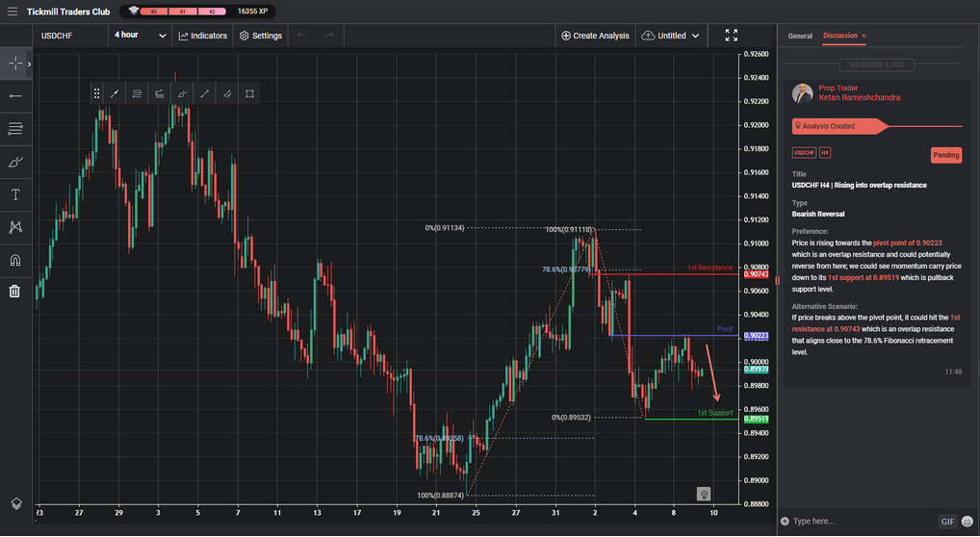The width and height of the screenshot is (980, 537).
Task: Click the green 0.89519 support price label
Action: point(757,419)
